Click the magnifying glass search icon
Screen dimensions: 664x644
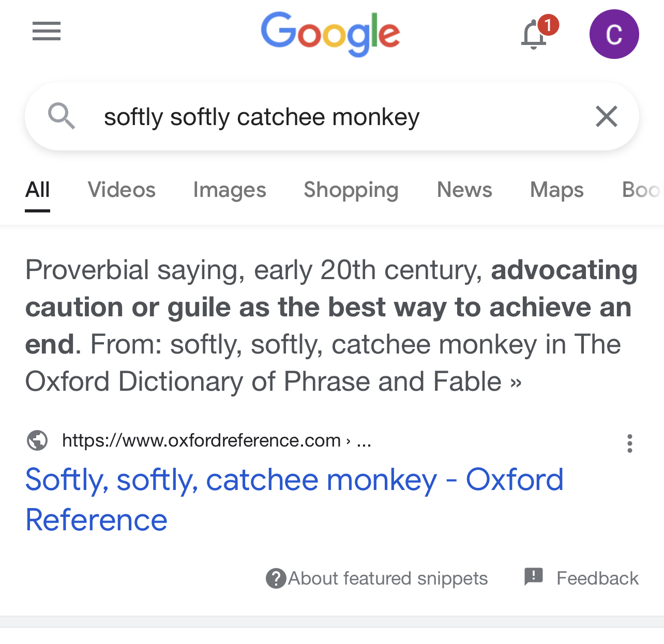click(62, 116)
